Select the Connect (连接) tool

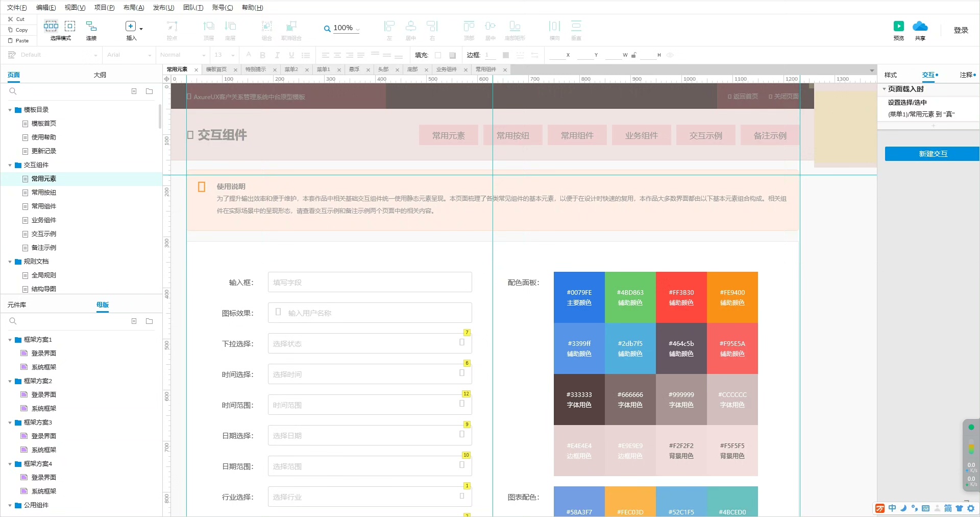pos(91,27)
